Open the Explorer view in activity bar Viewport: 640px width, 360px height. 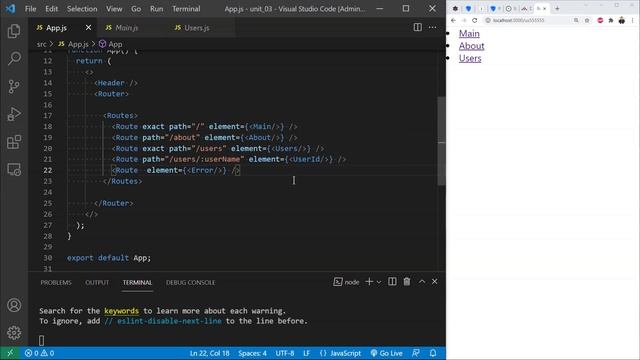point(14,31)
